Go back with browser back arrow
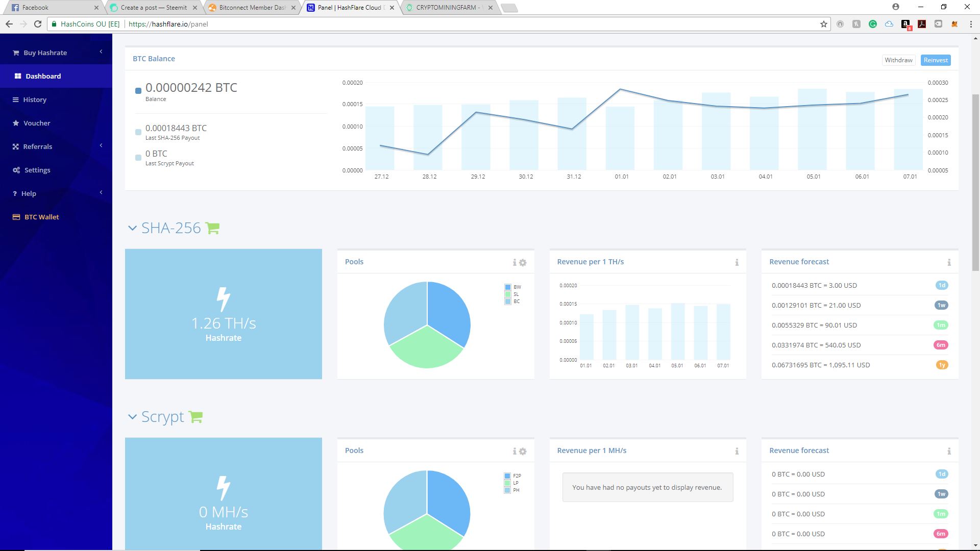 pyautogui.click(x=9, y=24)
